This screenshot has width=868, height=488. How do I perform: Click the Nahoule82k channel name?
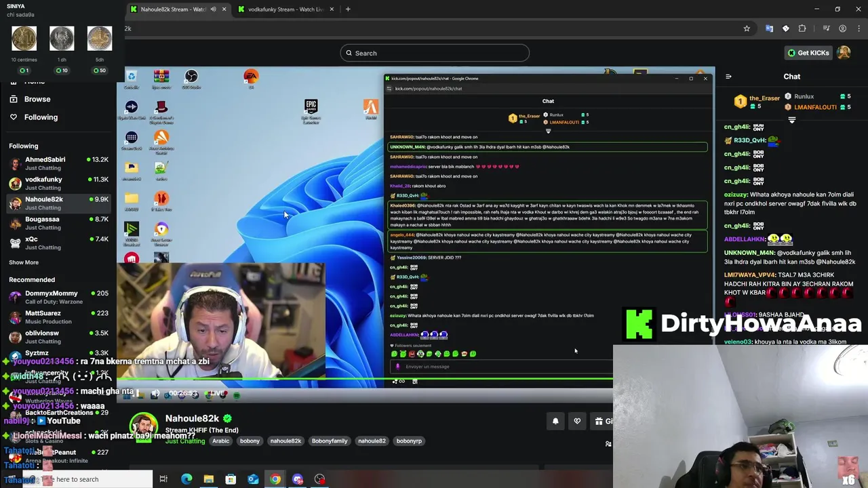(x=192, y=419)
